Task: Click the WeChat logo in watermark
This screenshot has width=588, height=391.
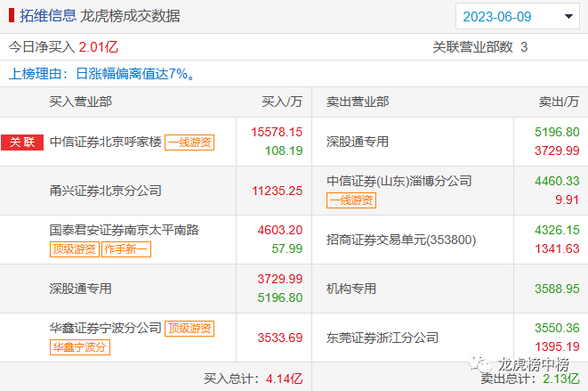Action: [x=480, y=366]
